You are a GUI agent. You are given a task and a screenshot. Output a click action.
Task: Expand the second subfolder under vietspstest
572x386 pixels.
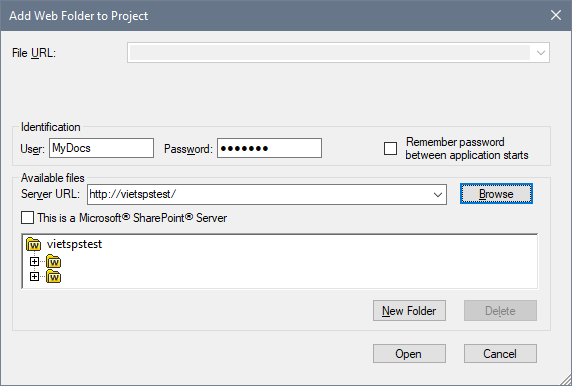point(34,277)
